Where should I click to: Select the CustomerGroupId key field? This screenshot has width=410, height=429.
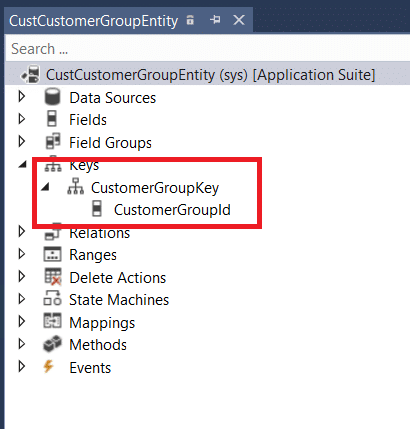pyautogui.click(x=172, y=210)
